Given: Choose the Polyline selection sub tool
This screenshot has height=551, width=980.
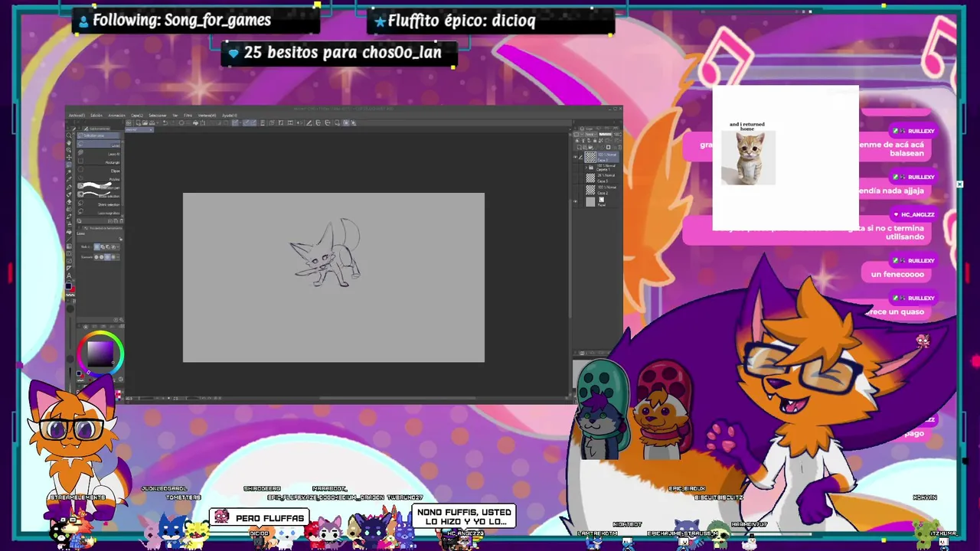Looking at the screenshot, I should pyautogui.click(x=99, y=178).
